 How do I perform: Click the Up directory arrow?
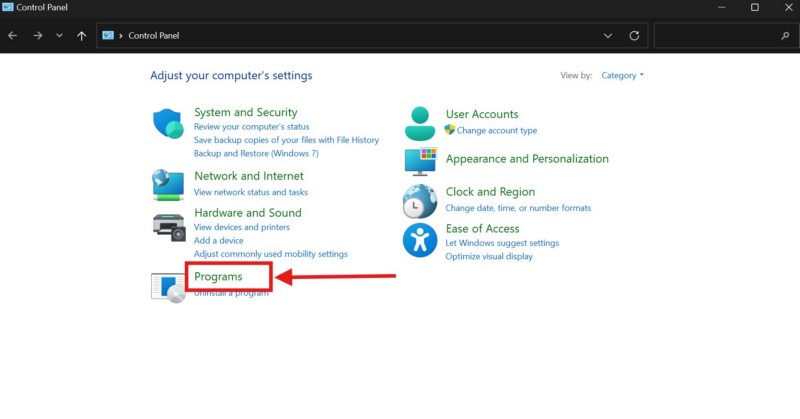point(82,36)
